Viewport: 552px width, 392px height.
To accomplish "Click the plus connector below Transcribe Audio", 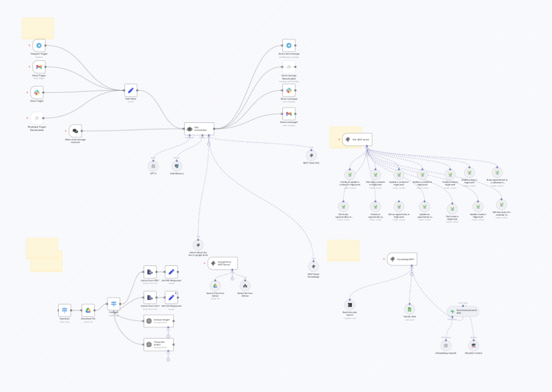I will (x=168, y=359).
